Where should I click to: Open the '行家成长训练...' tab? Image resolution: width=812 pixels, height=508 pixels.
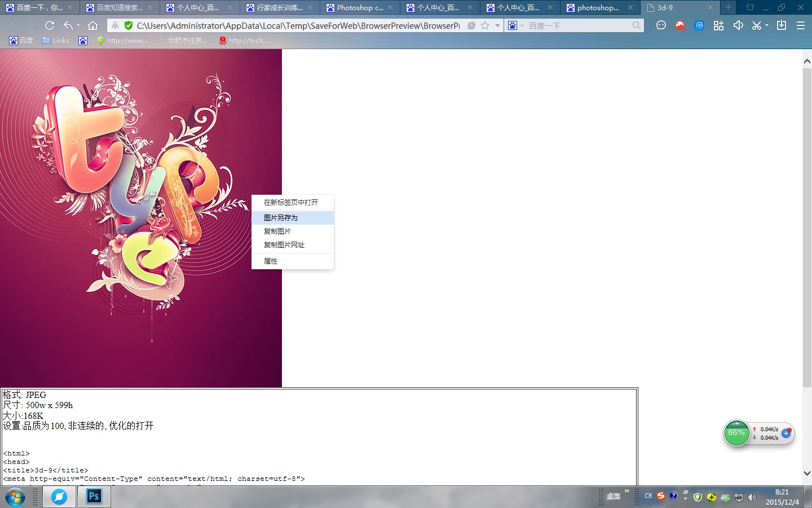(x=280, y=8)
